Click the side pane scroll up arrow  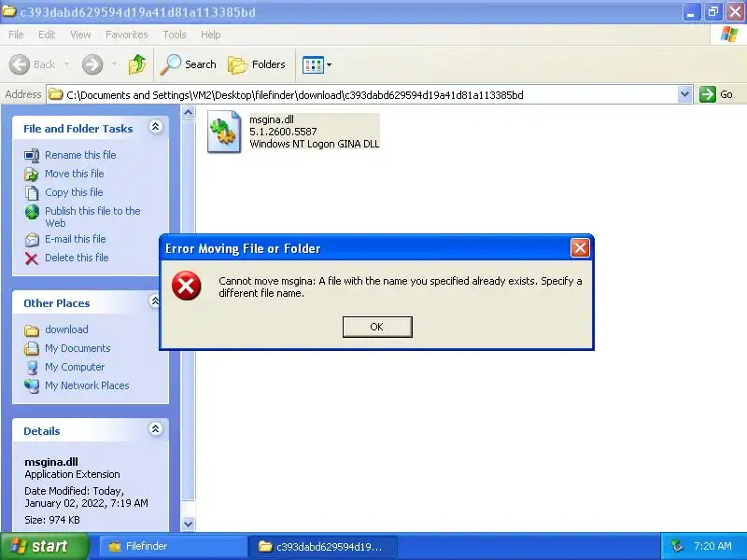tap(189, 113)
